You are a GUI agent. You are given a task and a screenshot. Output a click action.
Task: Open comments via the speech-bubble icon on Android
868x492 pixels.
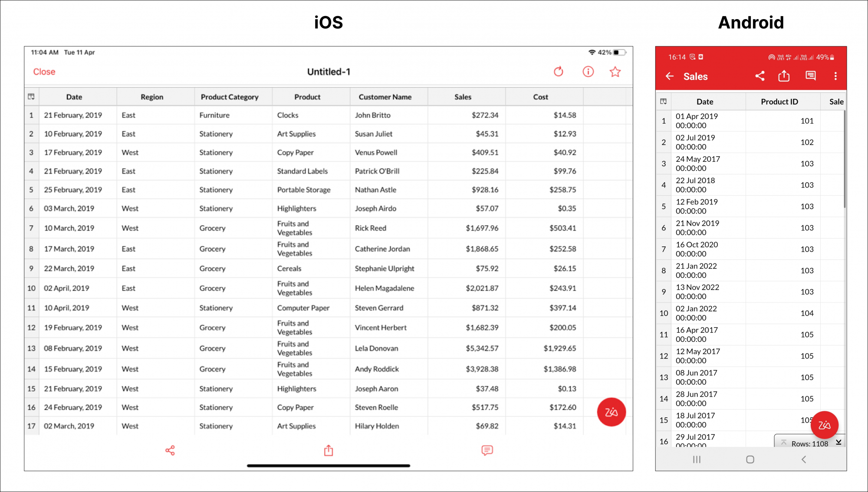point(810,76)
